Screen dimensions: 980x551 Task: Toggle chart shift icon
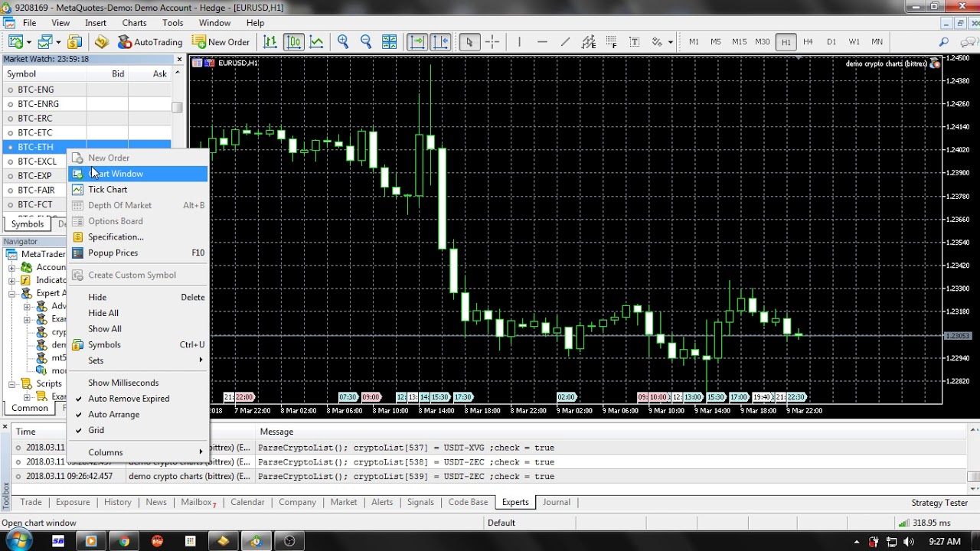point(440,42)
